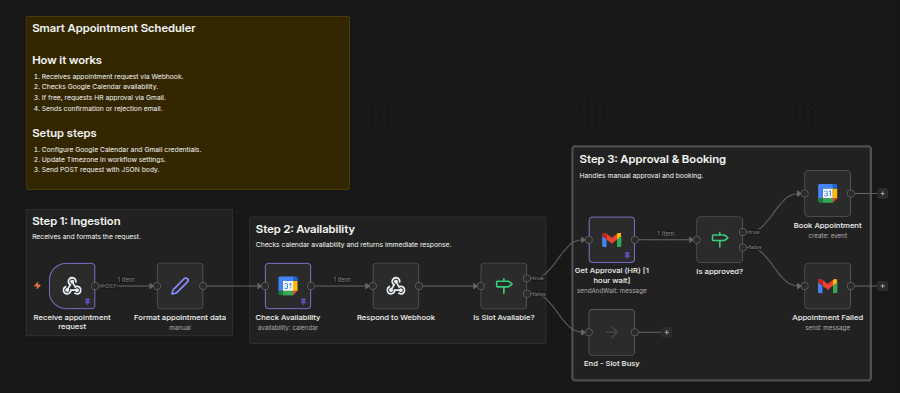The image size is (900, 393).
Task: Click the create: event subtitle
Action: [x=828, y=235]
